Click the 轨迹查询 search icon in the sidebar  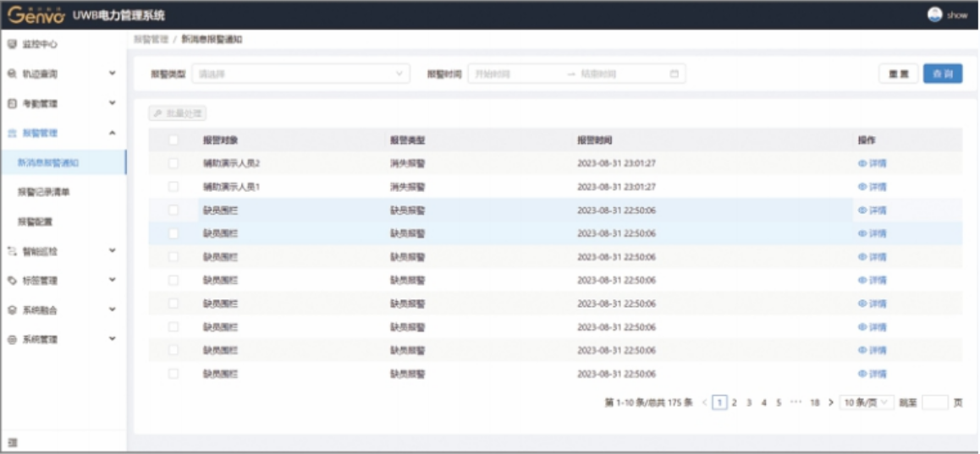point(12,74)
